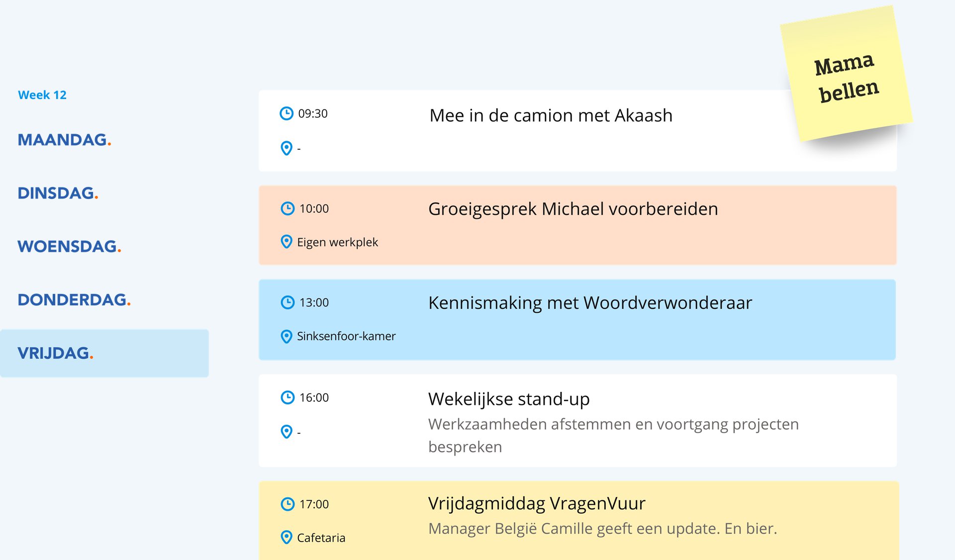Click the 10:00 time text

coord(314,208)
